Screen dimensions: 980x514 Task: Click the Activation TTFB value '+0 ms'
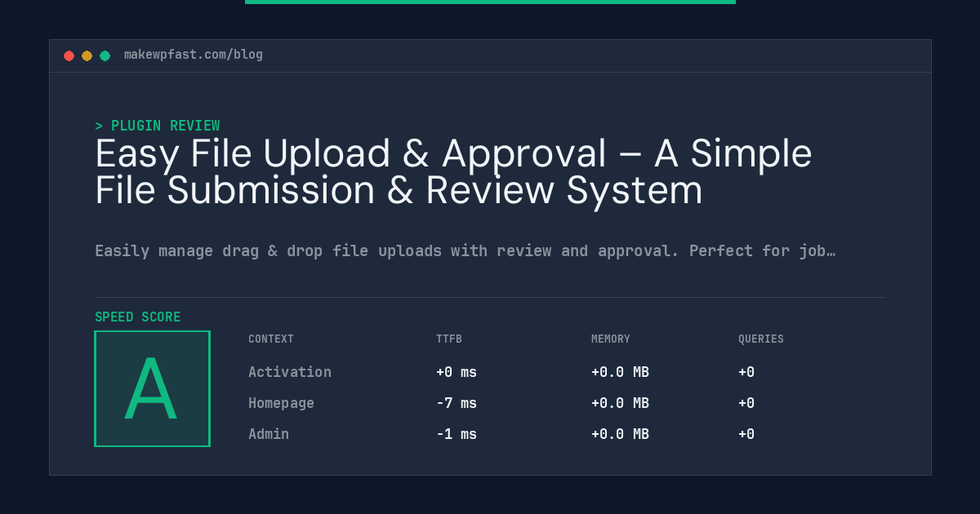click(457, 372)
